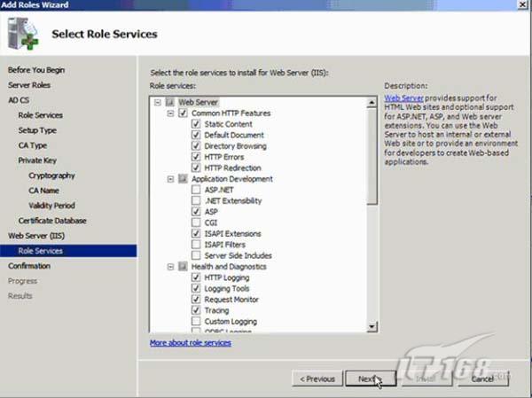
Task: Click the Add Roles Wizard server icon
Action: [24, 35]
